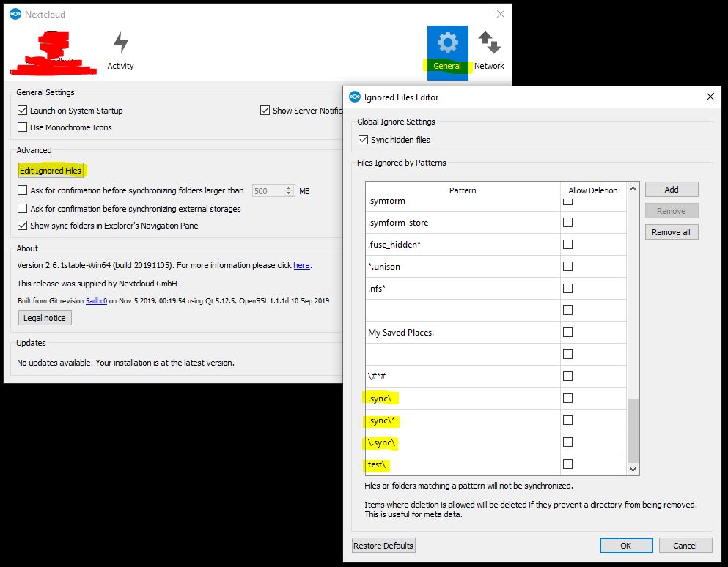
Task: Check Allow Deletion for *.unison
Action: tap(567, 267)
